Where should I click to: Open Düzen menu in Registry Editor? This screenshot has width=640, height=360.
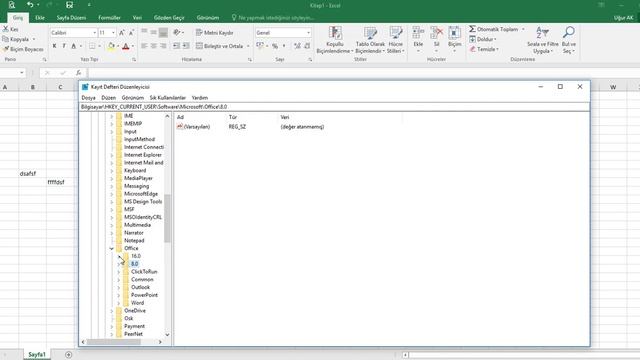pos(109,98)
